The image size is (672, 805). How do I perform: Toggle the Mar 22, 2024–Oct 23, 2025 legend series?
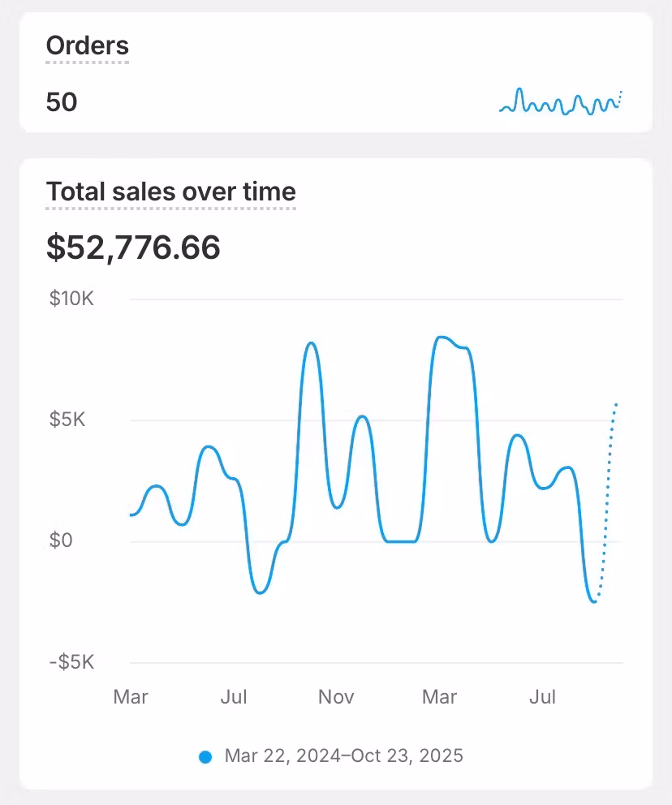click(x=343, y=756)
